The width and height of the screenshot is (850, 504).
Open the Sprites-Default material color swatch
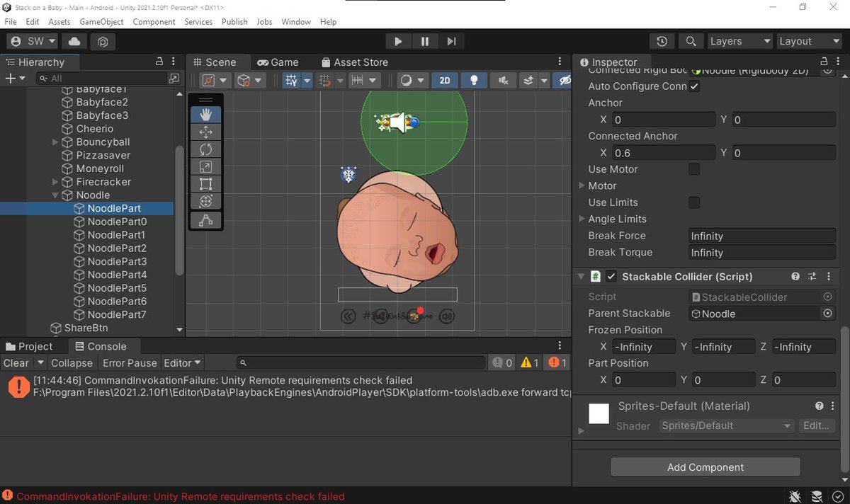(x=599, y=414)
